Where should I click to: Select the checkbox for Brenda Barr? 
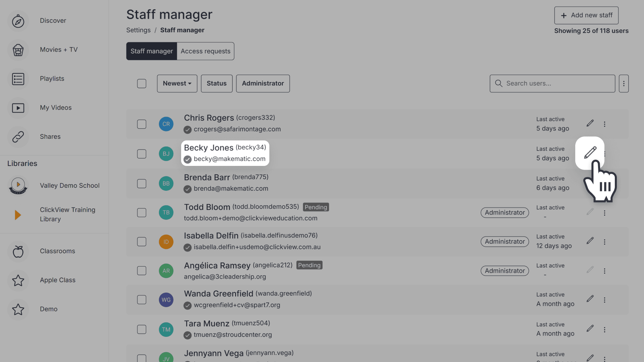142,183
